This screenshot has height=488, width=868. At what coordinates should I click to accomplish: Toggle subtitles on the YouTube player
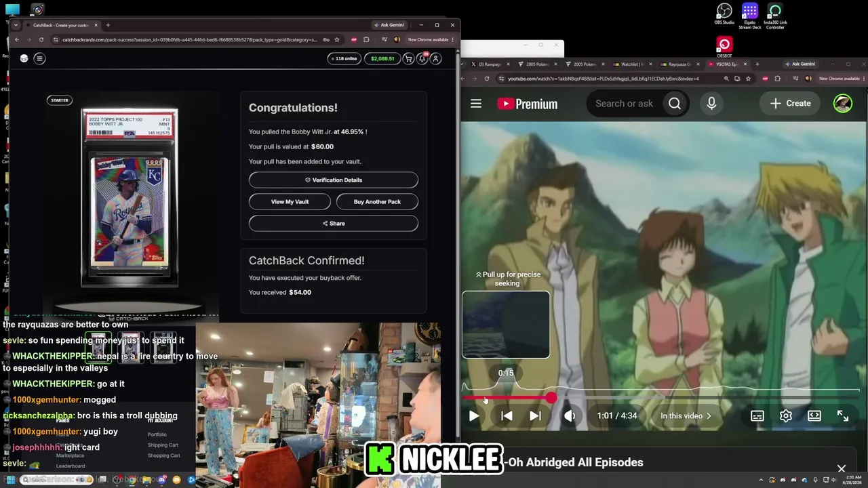click(x=757, y=416)
